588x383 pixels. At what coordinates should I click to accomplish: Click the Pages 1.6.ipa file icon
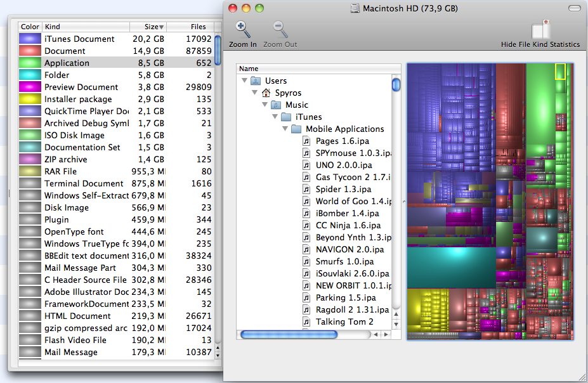[306, 141]
